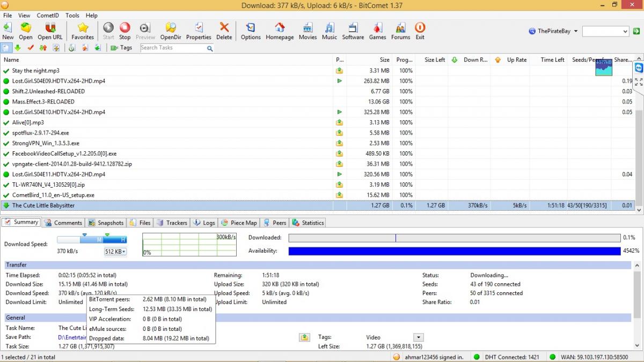Viewport: 644px width, 362px height.
Task: Show all tasks filter icon
Action: 5,48
